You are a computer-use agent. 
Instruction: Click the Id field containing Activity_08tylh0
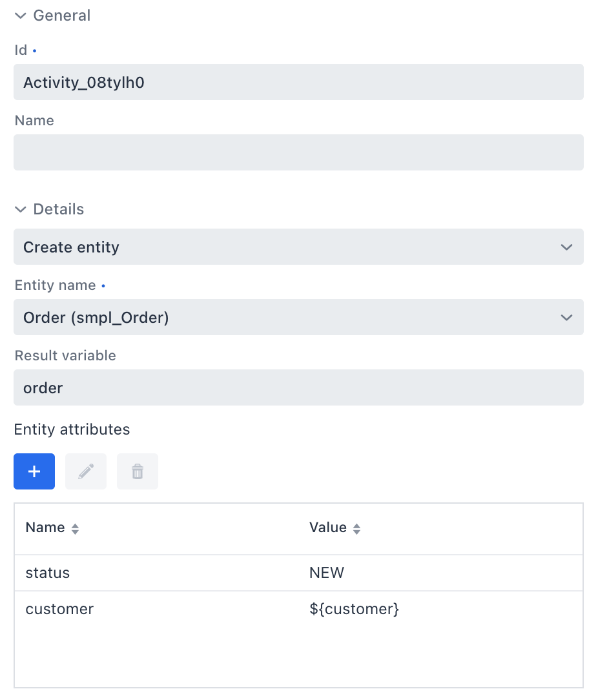click(298, 82)
